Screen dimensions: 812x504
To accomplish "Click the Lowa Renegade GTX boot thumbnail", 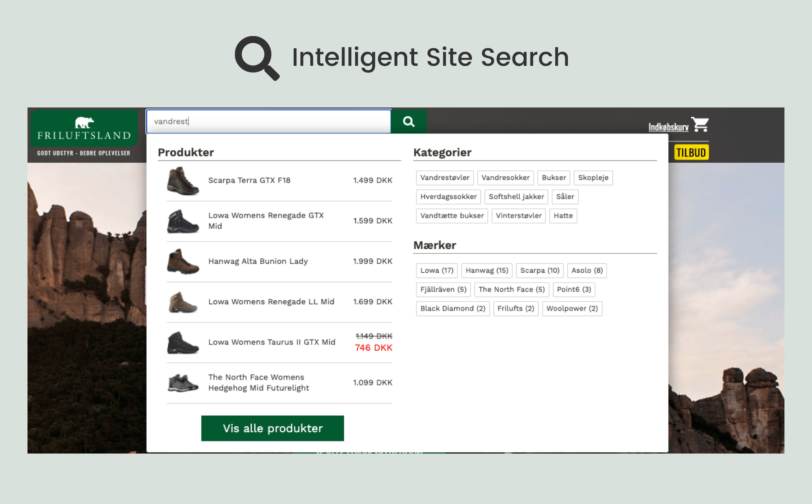I will point(183,221).
